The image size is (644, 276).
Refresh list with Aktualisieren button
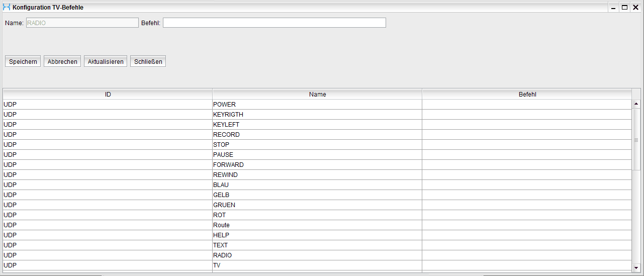[x=106, y=61]
